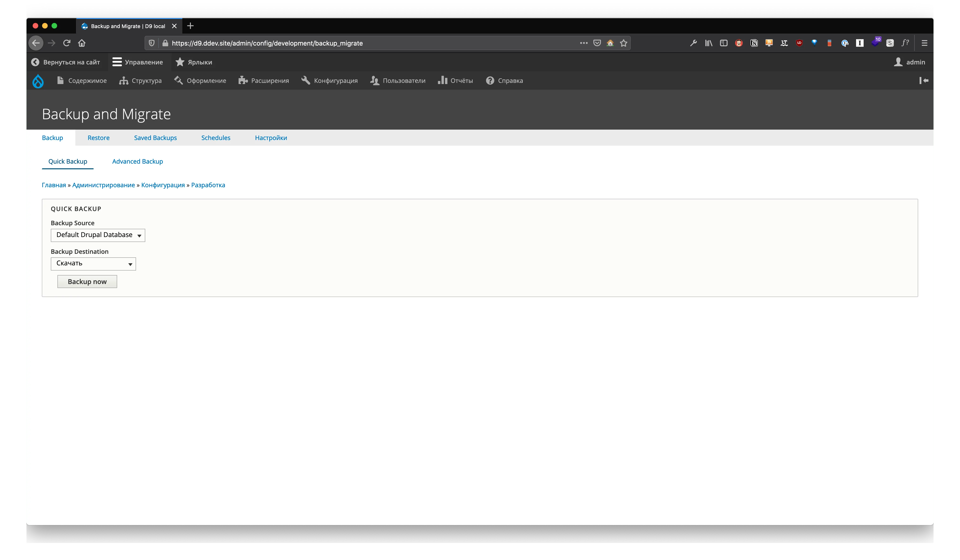This screenshot has height=560, width=960.
Task: Open the admin user menu
Action: (909, 62)
